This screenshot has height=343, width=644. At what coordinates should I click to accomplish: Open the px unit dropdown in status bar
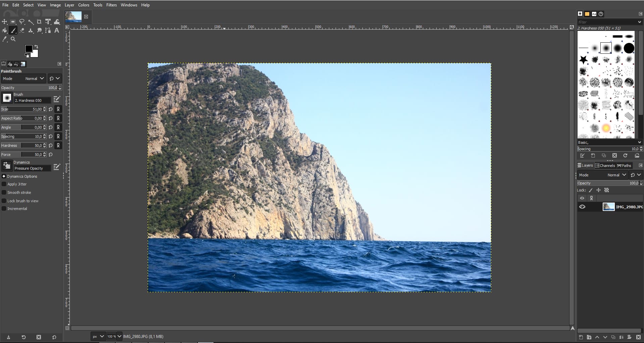click(98, 336)
